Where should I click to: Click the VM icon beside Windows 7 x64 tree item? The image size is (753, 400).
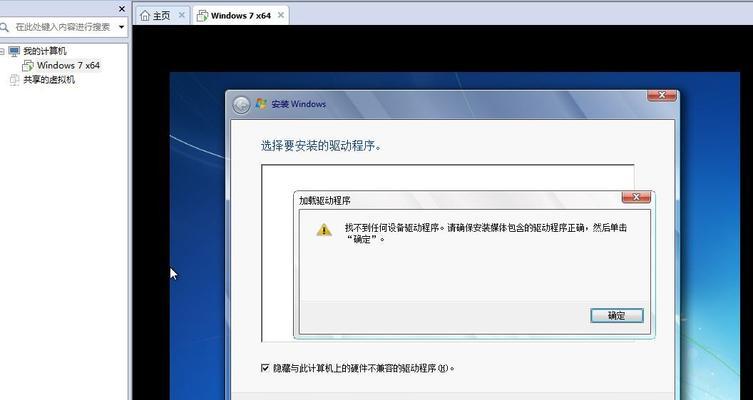click(x=28, y=65)
